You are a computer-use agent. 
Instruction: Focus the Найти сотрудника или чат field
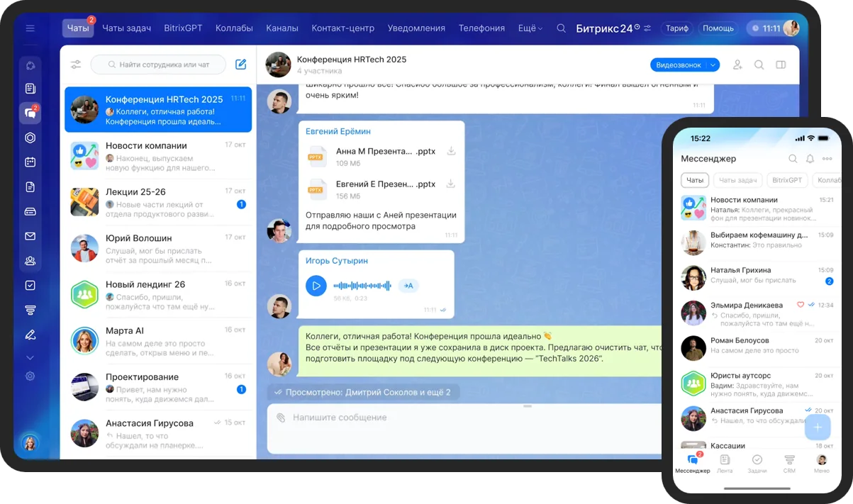click(x=158, y=65)
